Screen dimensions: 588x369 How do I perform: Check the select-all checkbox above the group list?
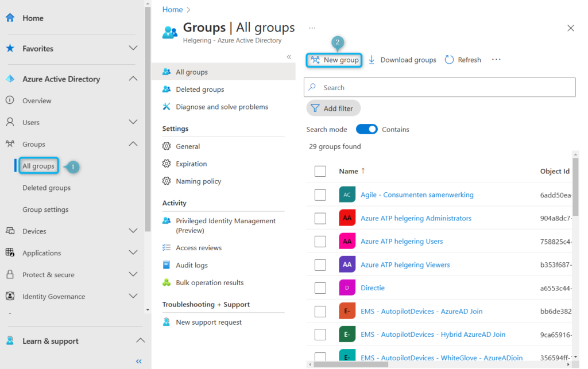[320, 171]
